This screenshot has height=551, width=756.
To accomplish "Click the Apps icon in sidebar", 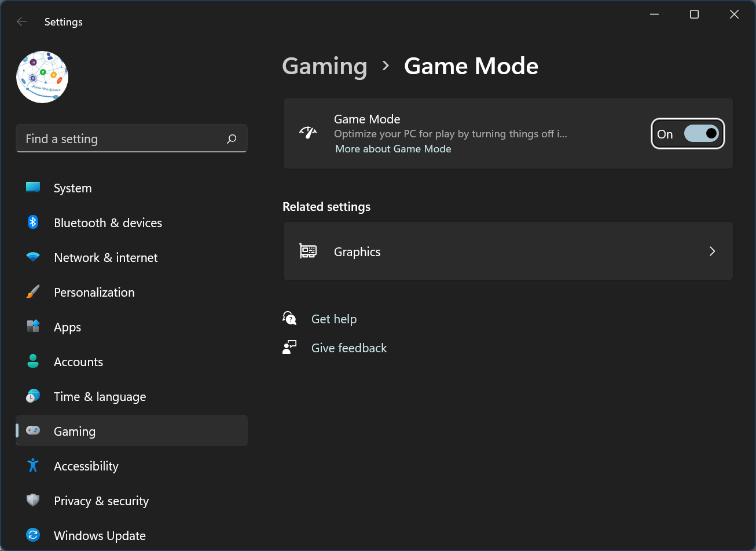I will pyautogui.click(x=33, y=327).
